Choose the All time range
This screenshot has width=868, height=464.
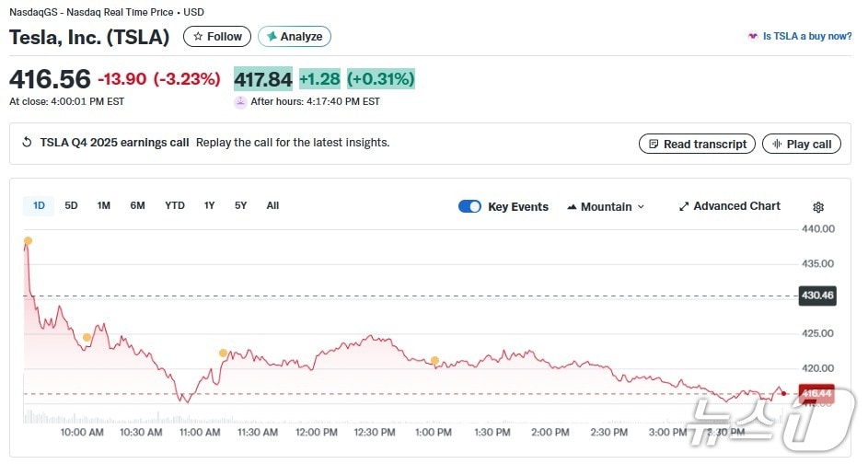point(272,206)
